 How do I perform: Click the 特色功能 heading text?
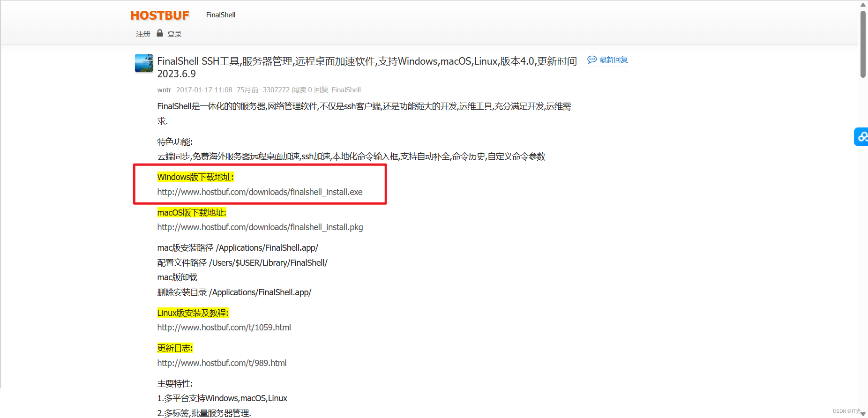point(175,142)
